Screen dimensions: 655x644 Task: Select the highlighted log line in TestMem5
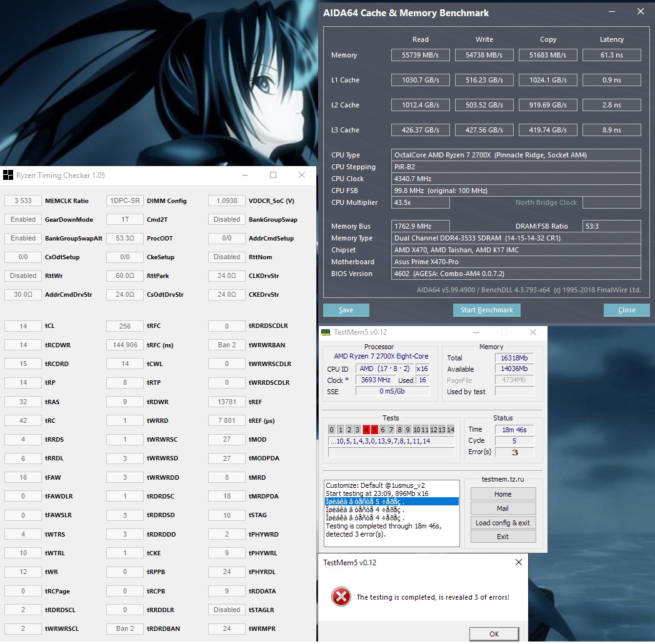pyautogui.click(x=392, y=501)
